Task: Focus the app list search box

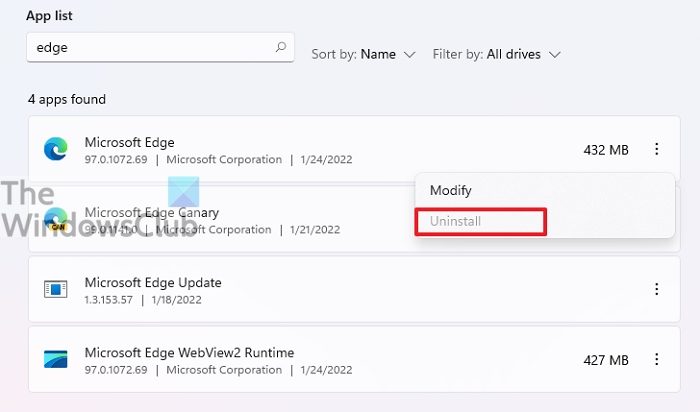Action: pos(150,47)
